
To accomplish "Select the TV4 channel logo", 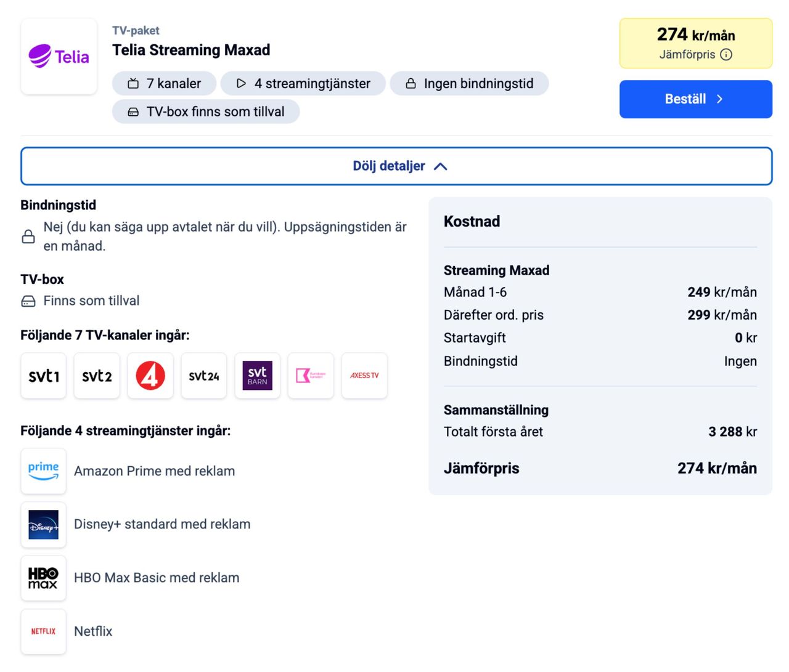I will click(150, 376).
